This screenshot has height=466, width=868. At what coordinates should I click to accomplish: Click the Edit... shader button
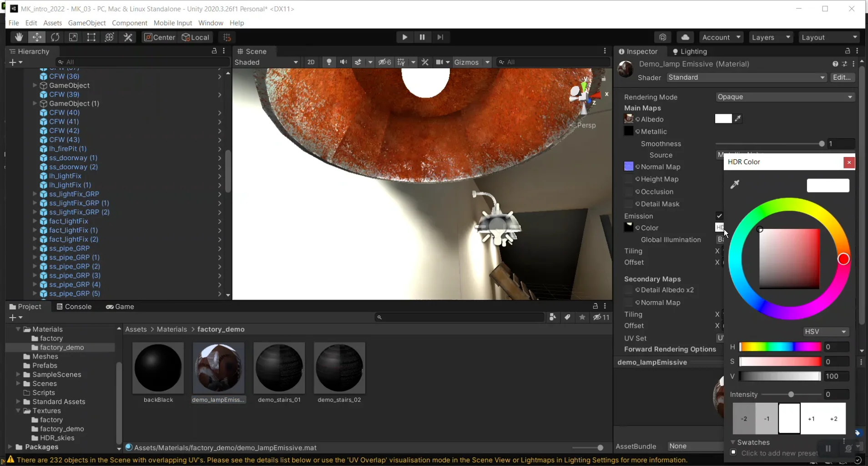click(843, 77)
